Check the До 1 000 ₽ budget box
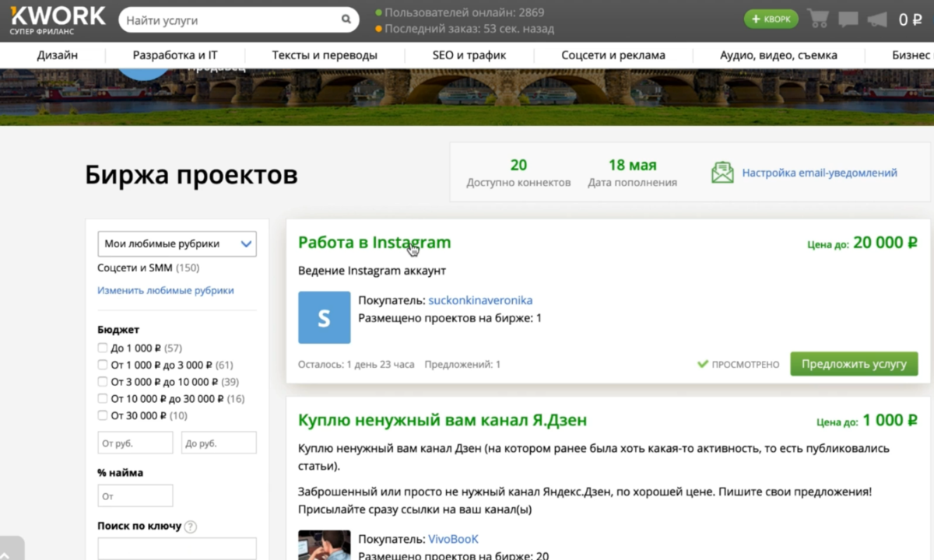 [103, 348]
